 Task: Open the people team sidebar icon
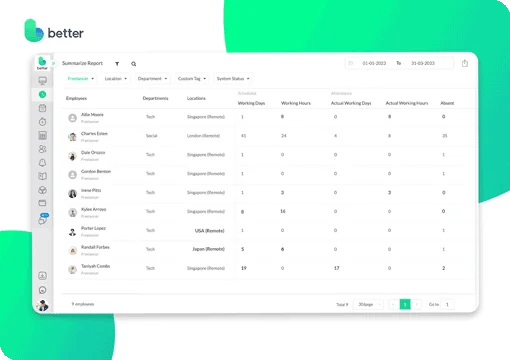coord(42,149)
